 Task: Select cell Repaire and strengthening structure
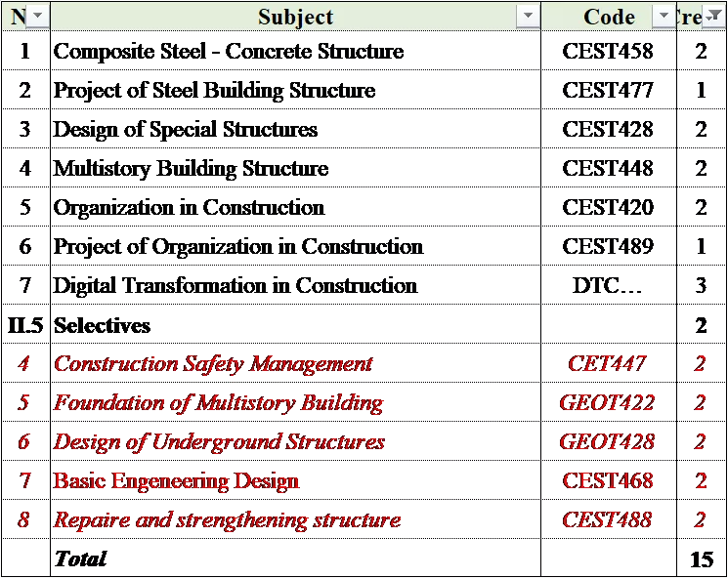(295, 519)
